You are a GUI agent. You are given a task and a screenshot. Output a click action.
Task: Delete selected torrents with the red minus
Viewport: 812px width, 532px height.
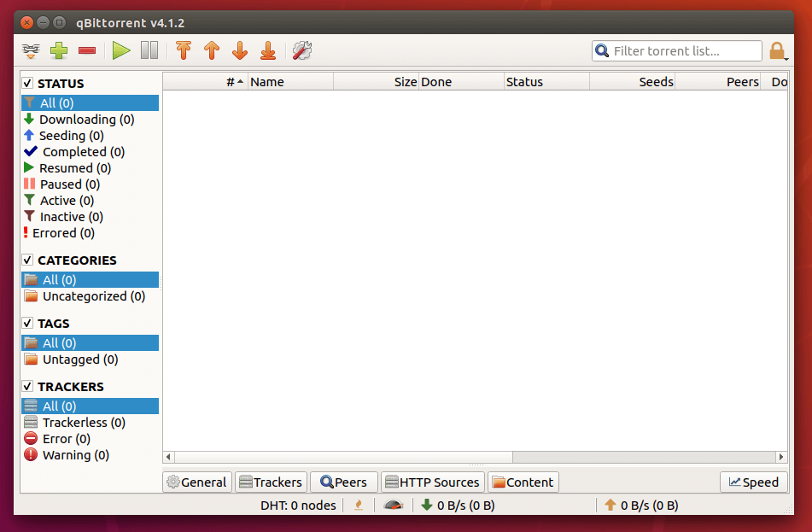pyautogui.click(x=87, y=50)
